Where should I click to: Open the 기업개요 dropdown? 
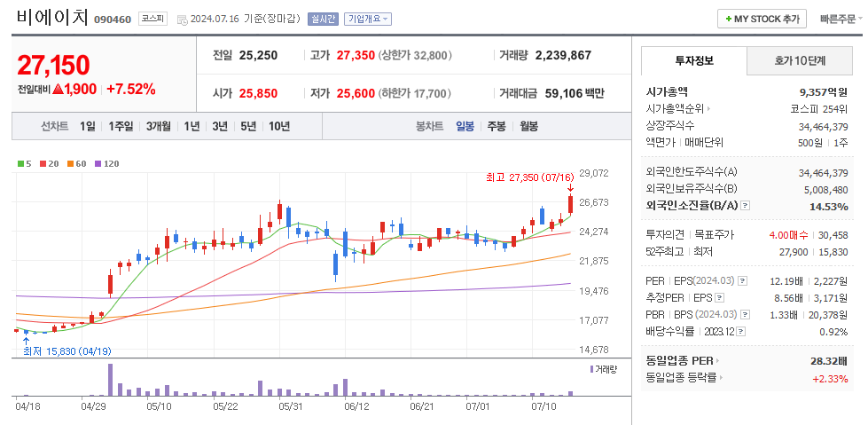click(x=368, y=19)
